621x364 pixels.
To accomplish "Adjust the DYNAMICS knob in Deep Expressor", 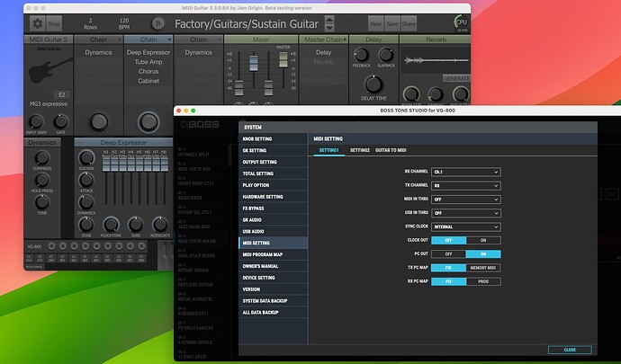I will 86,202.
